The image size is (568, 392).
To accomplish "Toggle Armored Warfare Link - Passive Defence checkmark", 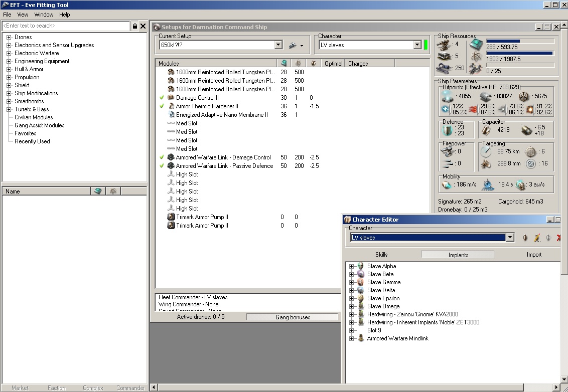I will point(162,166).
